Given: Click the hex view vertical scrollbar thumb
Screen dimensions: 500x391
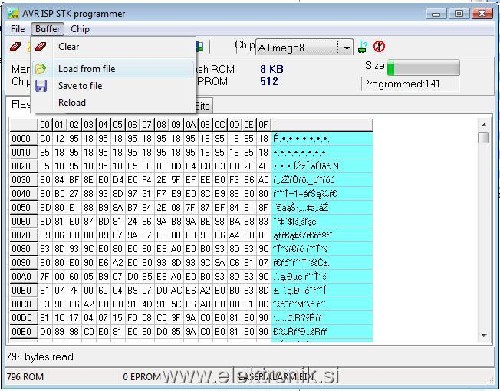Looking at the screenshot, I should click(484, 137).
